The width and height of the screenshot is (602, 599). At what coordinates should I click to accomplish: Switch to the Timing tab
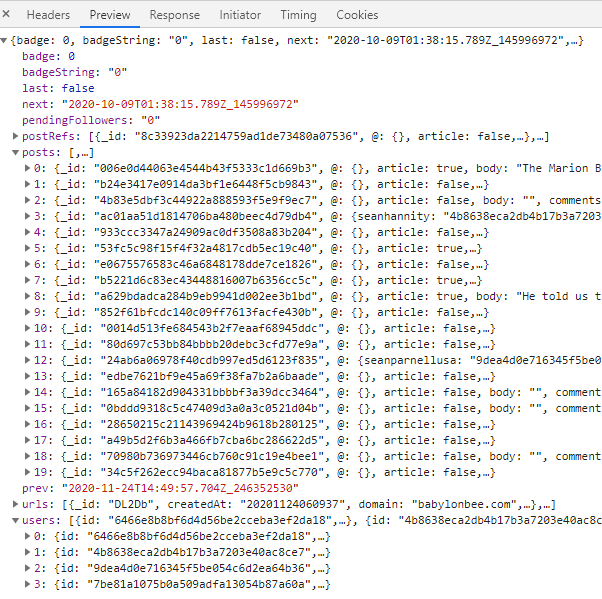tap(298, 15)
